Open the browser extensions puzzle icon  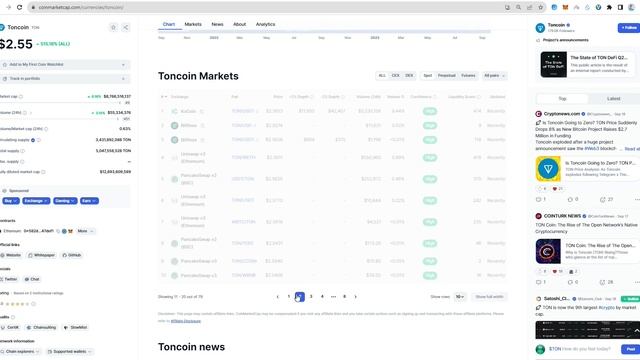[x=609, y=7]
